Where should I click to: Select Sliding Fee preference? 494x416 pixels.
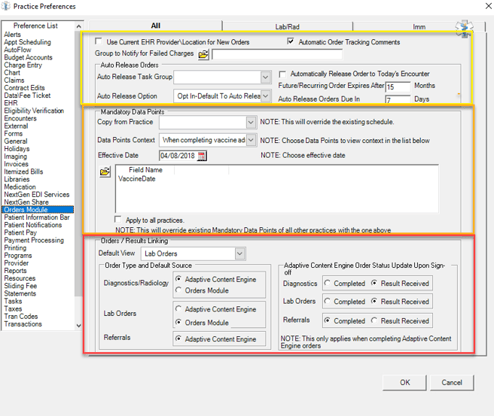20,286
